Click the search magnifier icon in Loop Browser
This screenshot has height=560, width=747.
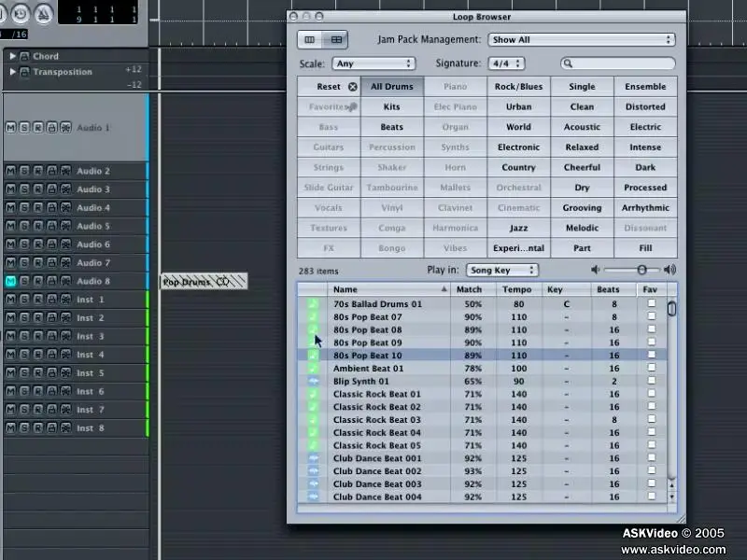click(568, 63)
